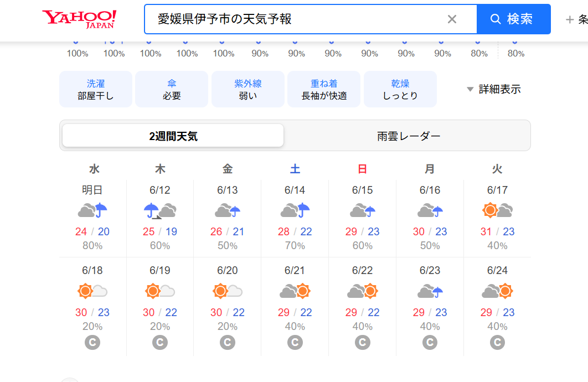
Task: Click the 6/21 cloudy-sunny weather icon
Action: coord(295,291)
